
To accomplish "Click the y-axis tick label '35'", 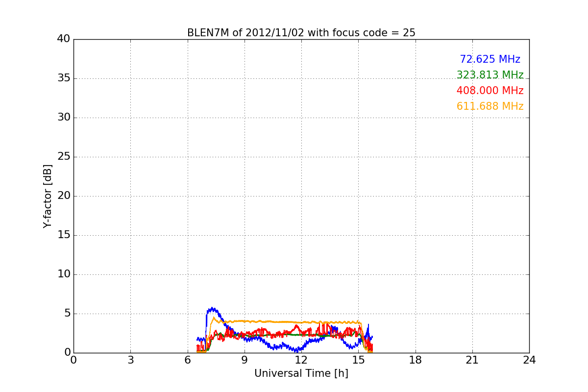I will (64, 78).
